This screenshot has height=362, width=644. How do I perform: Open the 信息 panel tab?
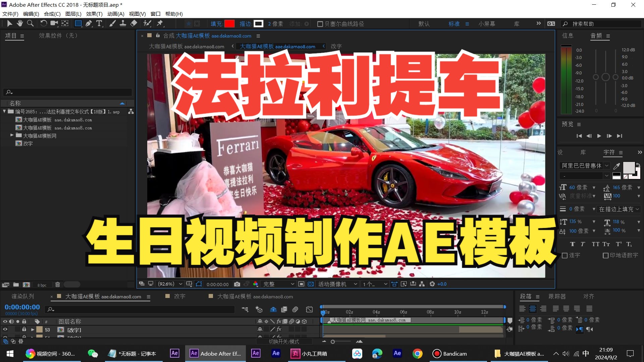(568, 36)
